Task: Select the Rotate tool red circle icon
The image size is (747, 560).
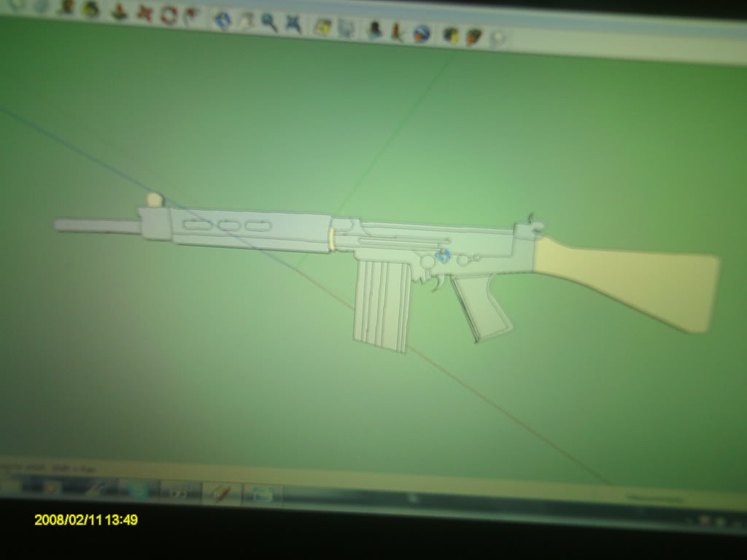Action: point(168,15)
